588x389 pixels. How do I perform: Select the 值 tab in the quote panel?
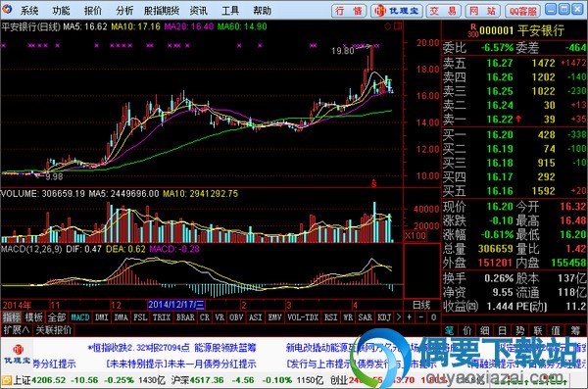pos(556,330)
